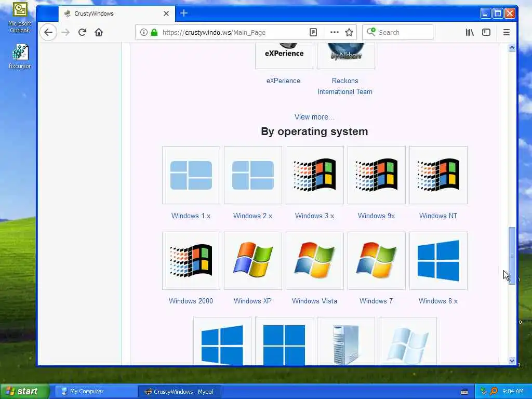The image size is (532, 399).
Task: Go back to the previous page
Action: 48,33
